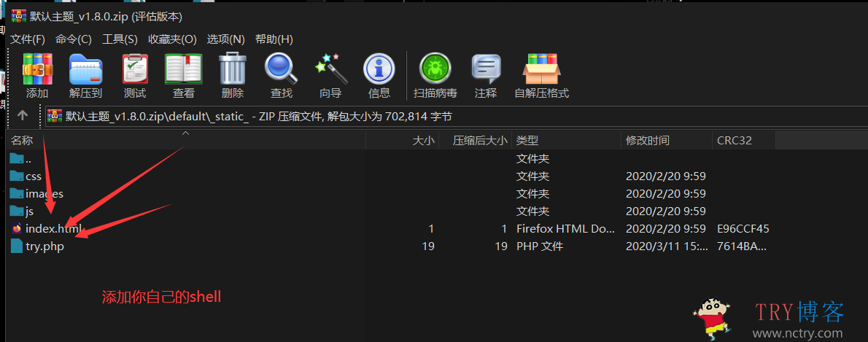This screenshot has height=342, width=868.
Task: Open the 工具(S) menu
Action: (x=120, y=39)
